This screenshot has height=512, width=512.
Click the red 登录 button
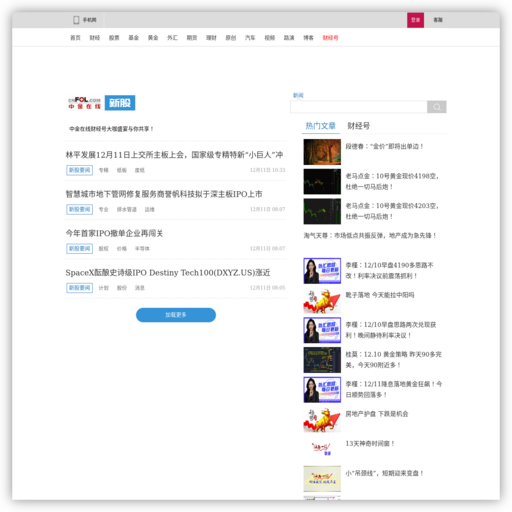pos(415,20)
